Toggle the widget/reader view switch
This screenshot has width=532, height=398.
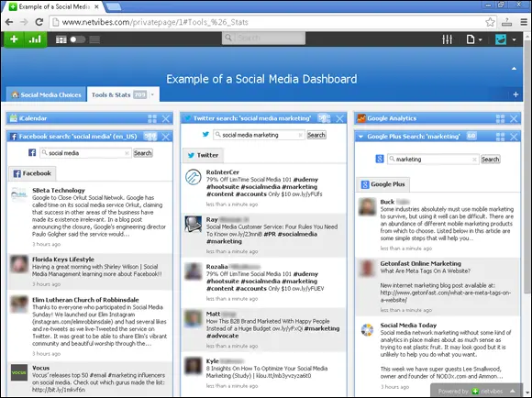(x=78, y=39)
